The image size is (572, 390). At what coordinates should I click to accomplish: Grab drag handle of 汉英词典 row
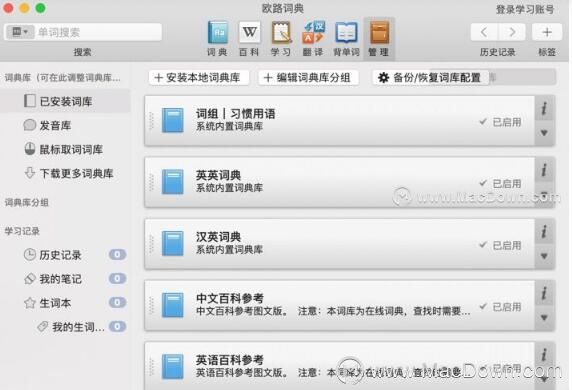coord(152,244)
